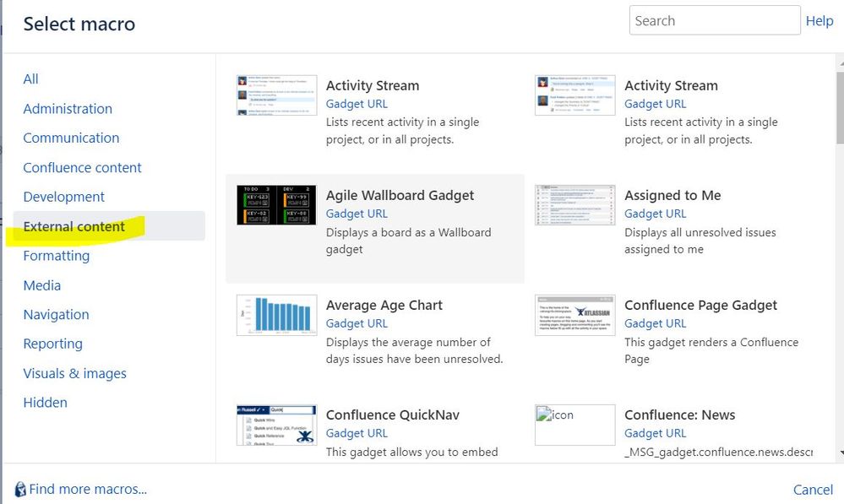Click 'This gadget renders a Confluence Page' description
844x504 pixels.
coord(711,350)
